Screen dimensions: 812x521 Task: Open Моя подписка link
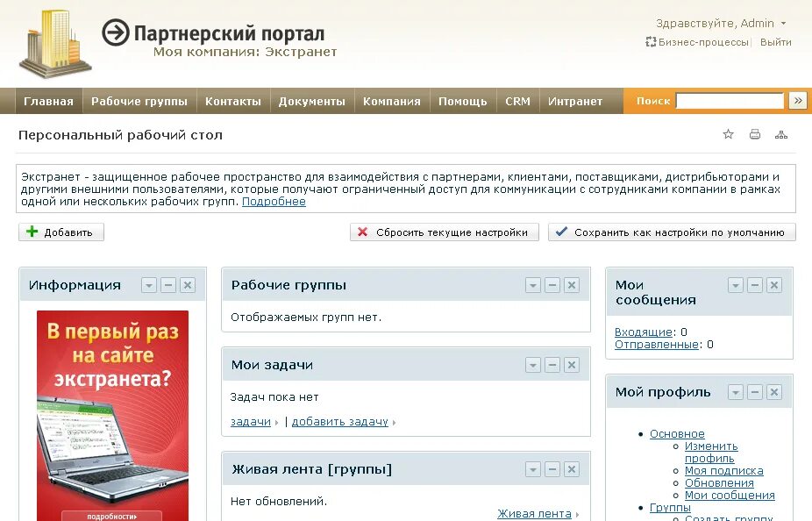tap(724, 471)
